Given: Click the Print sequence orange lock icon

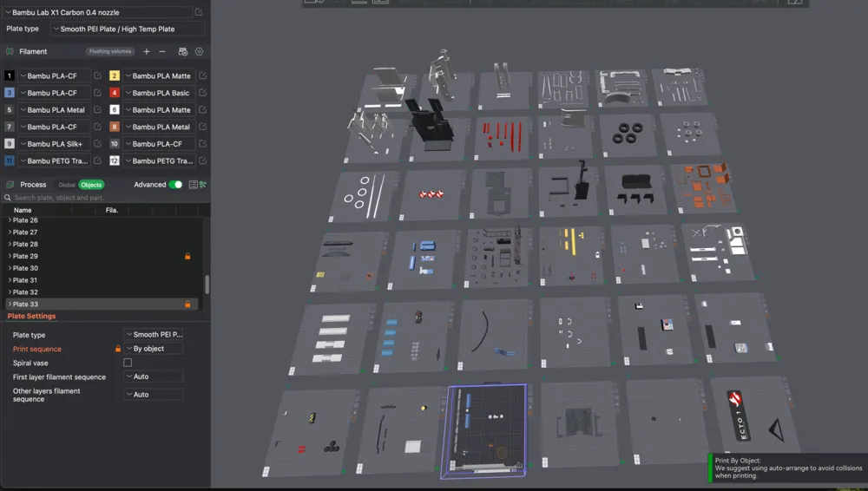Looking at the screenshot, I should 118,349.
